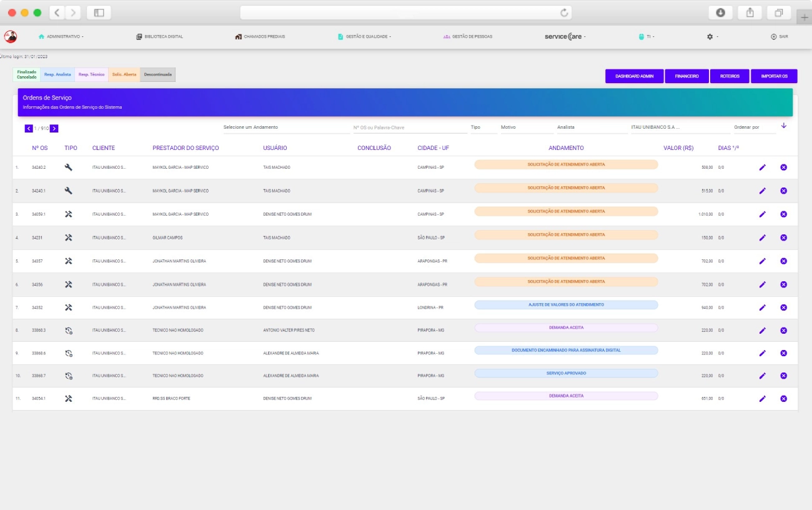Open the Administrativo menu
The height and width of the screenshot is (510, 812).
(x=61, y=37)
